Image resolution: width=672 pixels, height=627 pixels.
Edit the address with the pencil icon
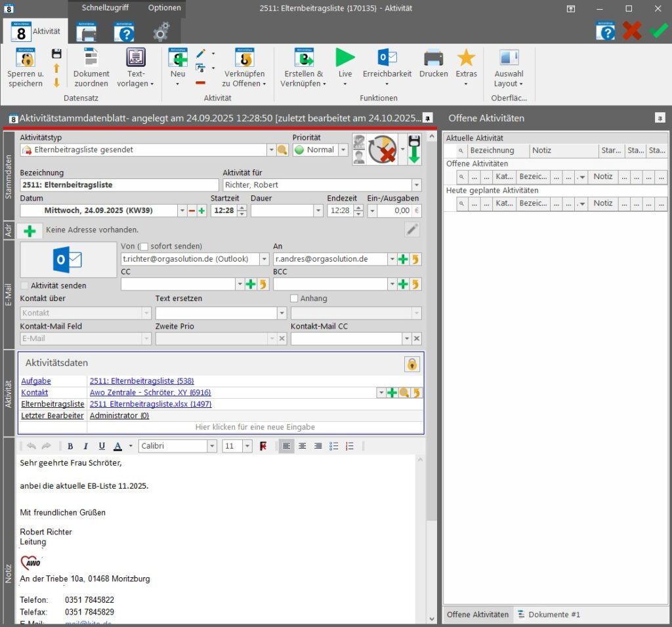pyautogui.click(x=412, y=230)
